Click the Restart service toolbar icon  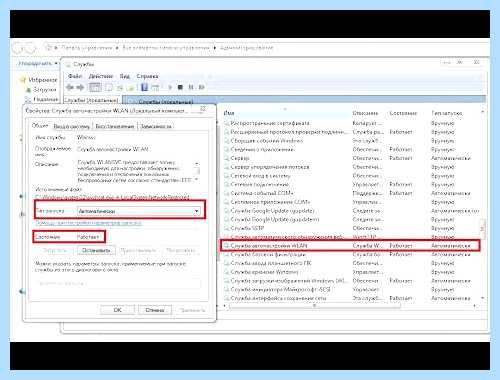[201, 87]
